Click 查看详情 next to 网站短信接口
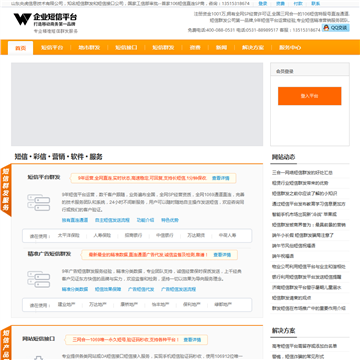Screen dimensions: 360x360 [x=192, y=340]
